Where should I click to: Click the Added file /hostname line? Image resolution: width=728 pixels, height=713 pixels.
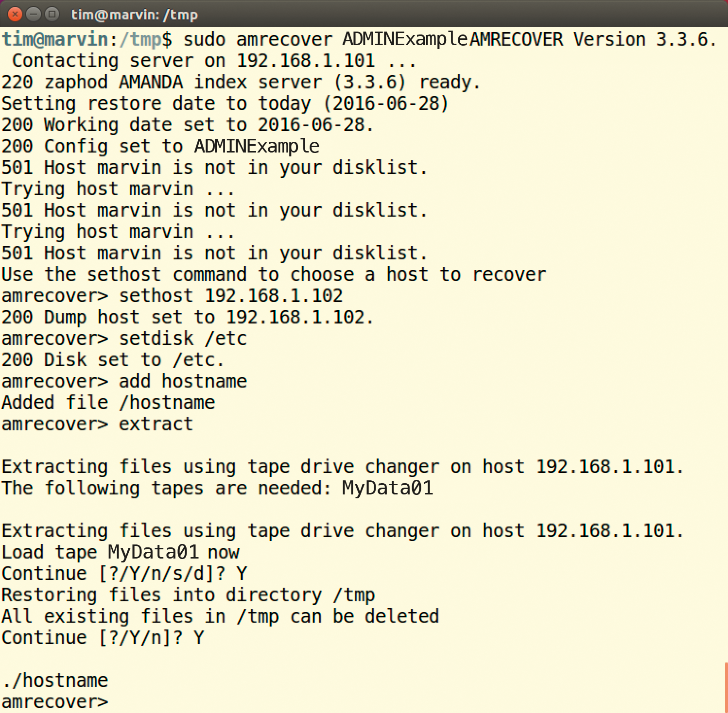107,402
